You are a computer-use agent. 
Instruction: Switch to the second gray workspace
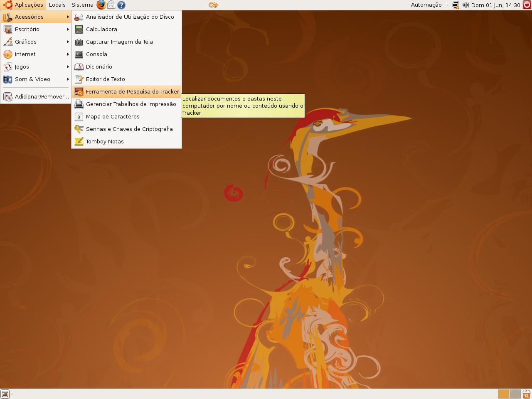pyautogui.click(x=515, y=394)
